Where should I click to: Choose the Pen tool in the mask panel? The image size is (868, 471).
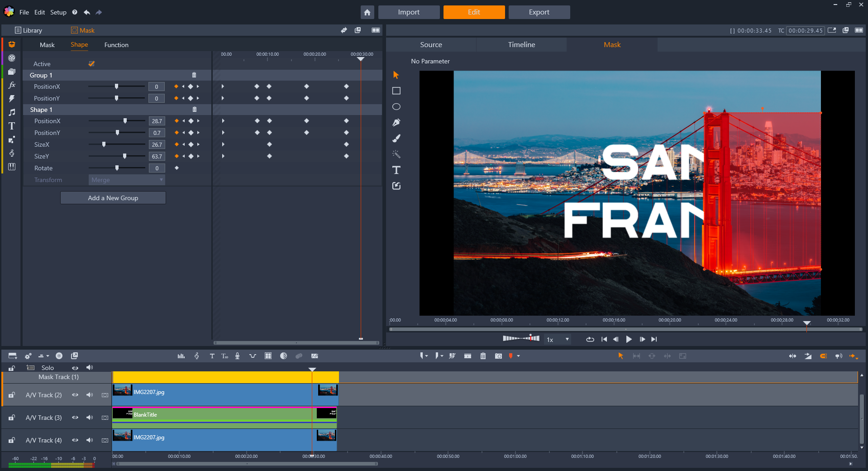[x=396, y=122]
